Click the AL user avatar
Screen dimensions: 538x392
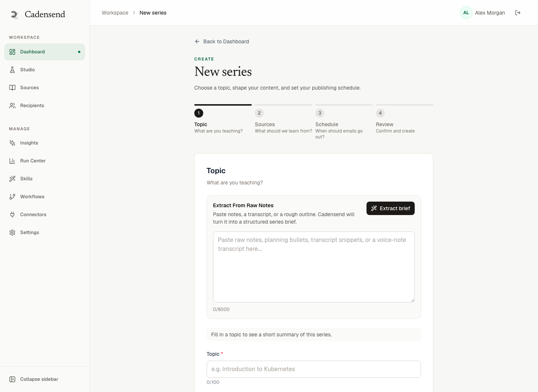click(466, 13)
